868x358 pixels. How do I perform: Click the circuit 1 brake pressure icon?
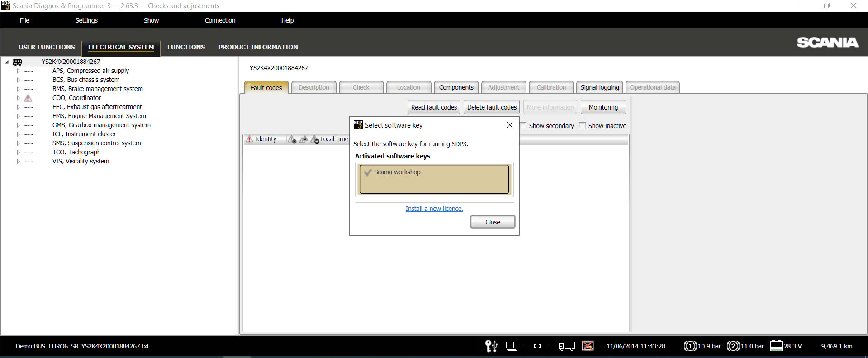[x=690, y=346]
